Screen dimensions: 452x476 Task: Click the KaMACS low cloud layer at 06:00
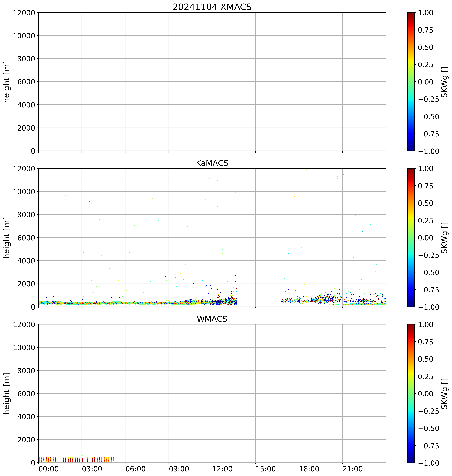tap(125, 303)
